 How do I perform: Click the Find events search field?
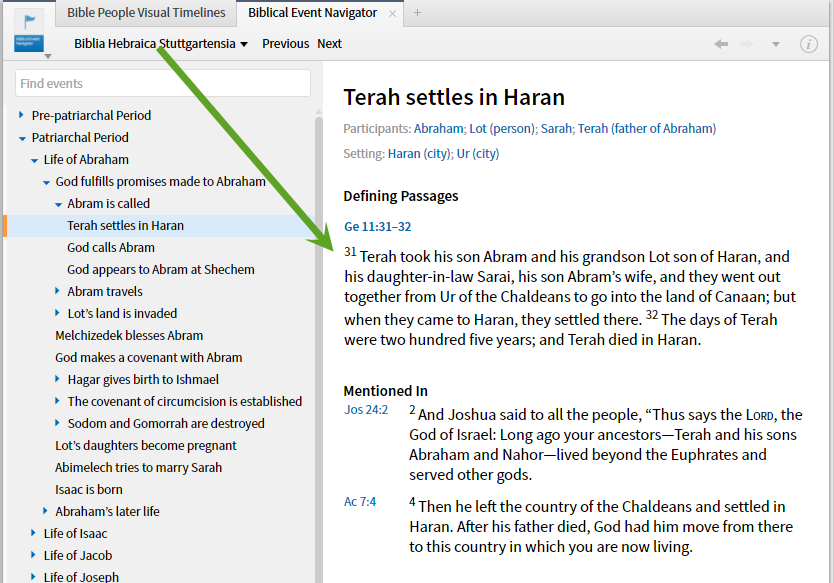163,84
